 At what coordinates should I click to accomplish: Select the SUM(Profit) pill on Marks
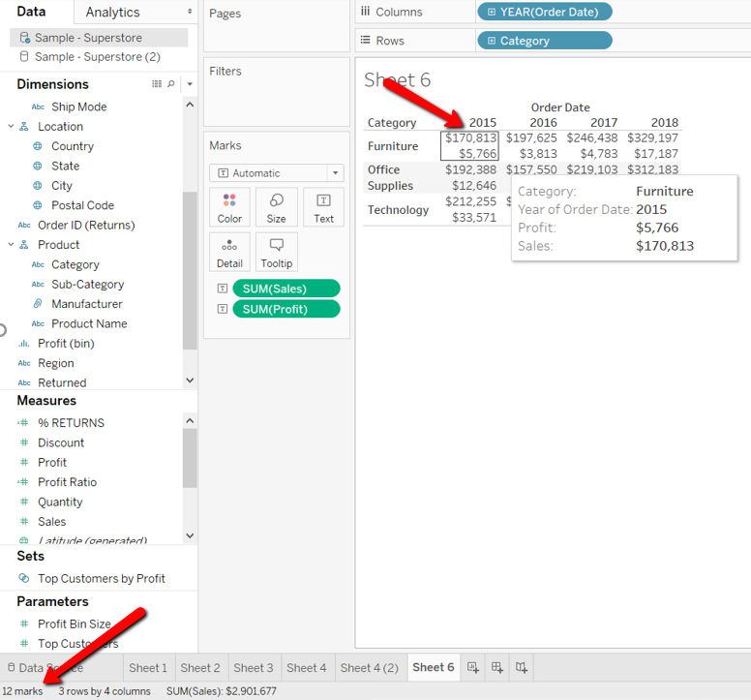click(286, 309)
